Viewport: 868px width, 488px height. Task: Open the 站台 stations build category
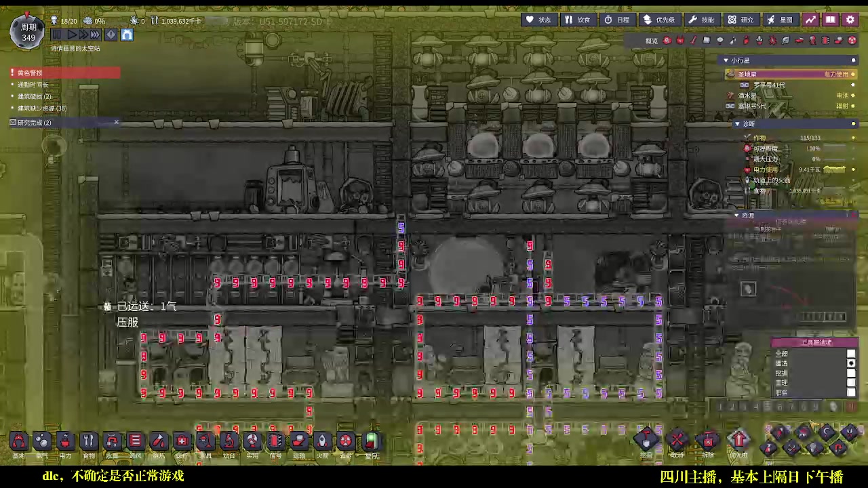[229, 441]
